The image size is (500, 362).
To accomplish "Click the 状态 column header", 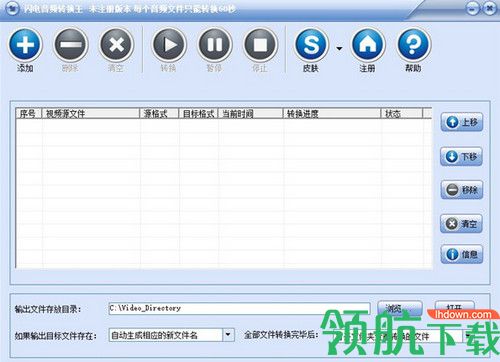I will (x=402, y=114).
